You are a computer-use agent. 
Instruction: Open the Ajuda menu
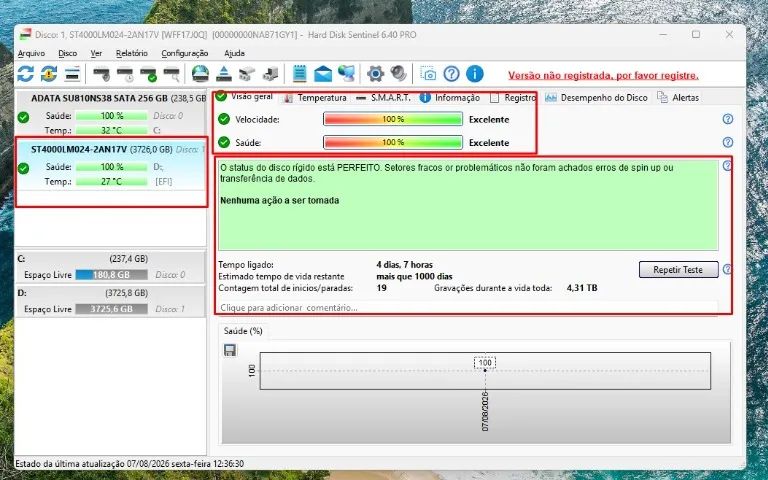point(235,53)
